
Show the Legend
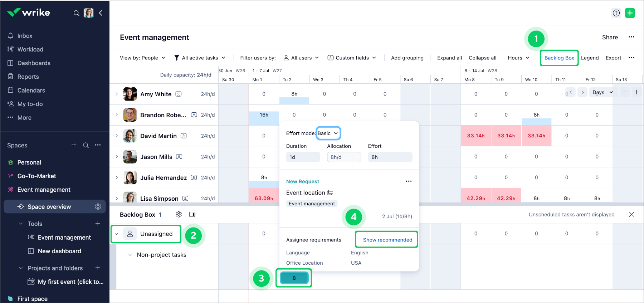point(590,58)
